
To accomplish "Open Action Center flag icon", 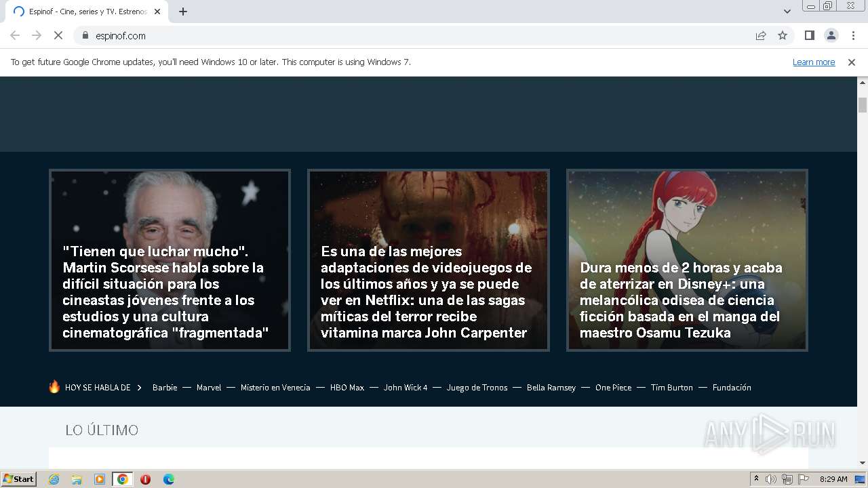I will (x=804, y=479).
